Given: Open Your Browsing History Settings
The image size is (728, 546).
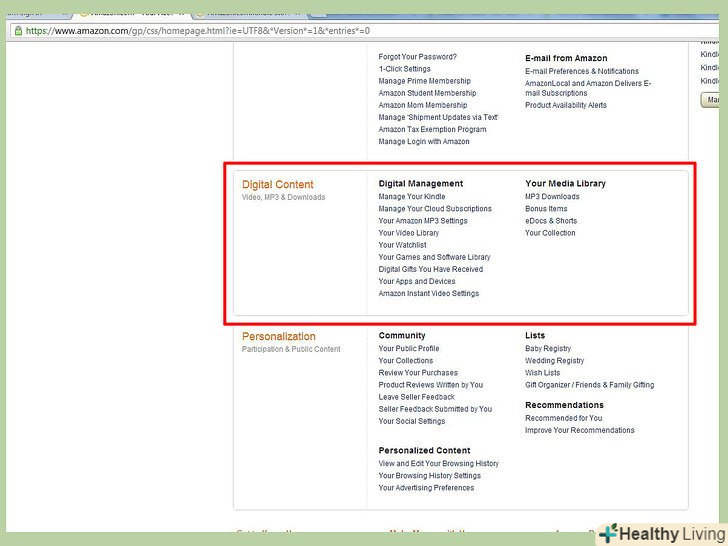Looking at the screenshot, I should [429, 475].
